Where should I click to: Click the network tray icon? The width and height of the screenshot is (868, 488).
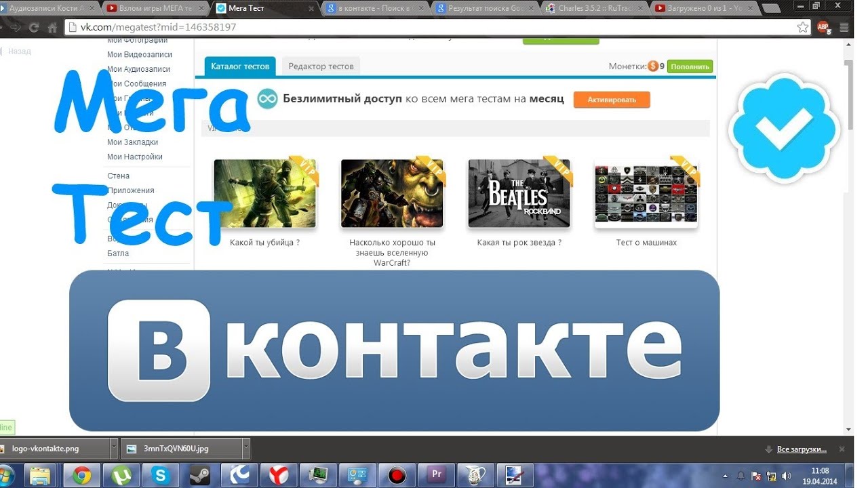click(771, 476)
